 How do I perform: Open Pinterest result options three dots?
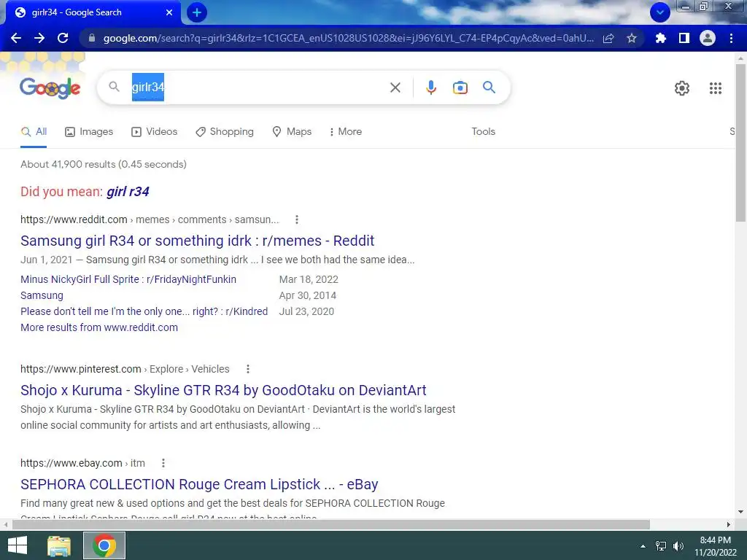248,369
